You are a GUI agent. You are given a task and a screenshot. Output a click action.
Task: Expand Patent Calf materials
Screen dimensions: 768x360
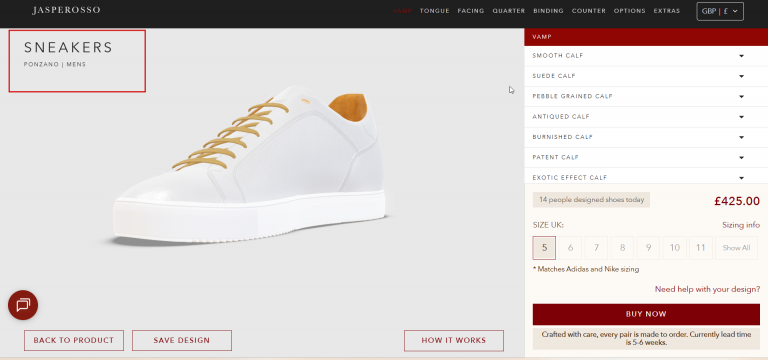click(646, 157)
